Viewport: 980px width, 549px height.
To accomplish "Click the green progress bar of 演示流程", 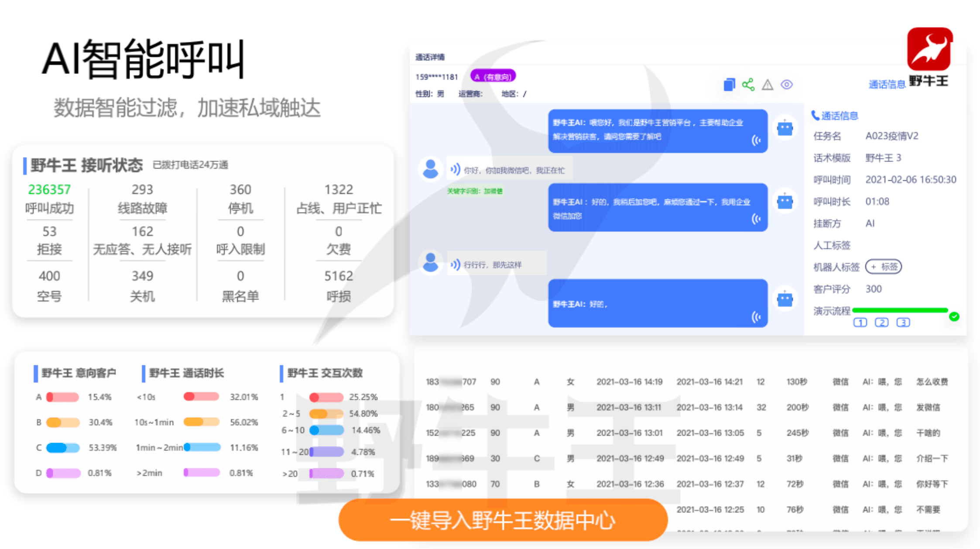I will point(900,310).
